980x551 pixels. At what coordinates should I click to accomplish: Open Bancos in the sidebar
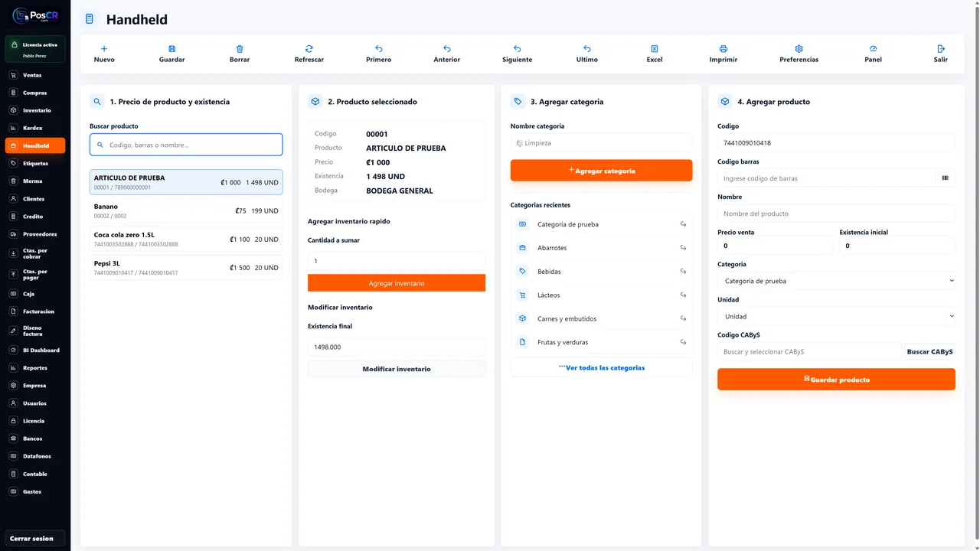pos(35,438)
